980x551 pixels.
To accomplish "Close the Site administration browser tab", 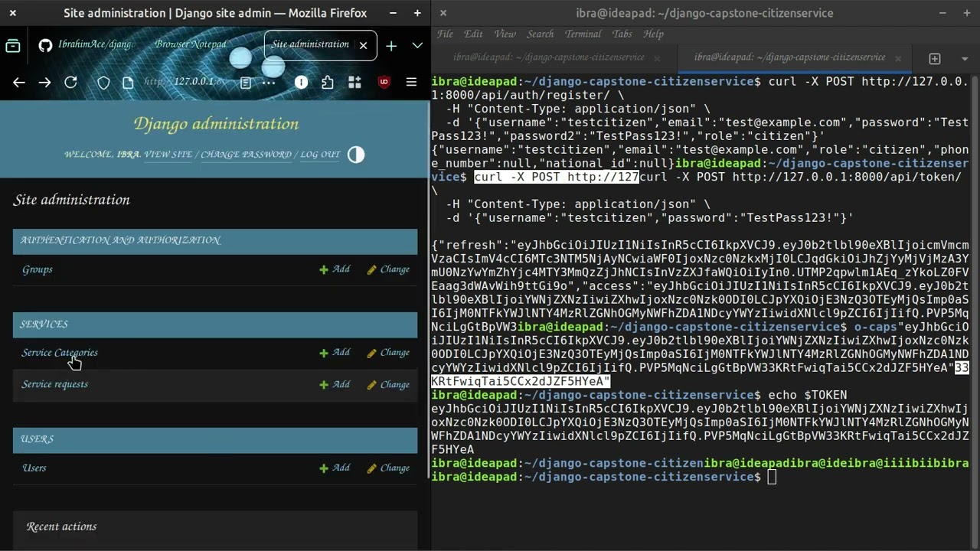I will point(364,46).
